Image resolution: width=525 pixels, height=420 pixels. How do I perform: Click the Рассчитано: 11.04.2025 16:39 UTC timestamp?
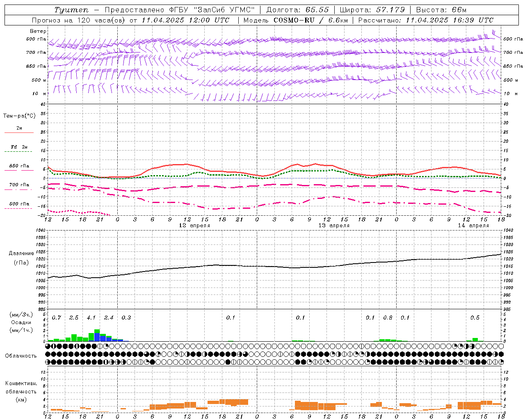(x=426, y=20)
